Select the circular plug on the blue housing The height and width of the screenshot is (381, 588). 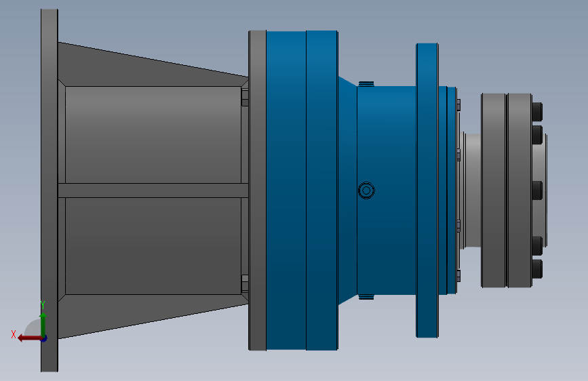366,190
